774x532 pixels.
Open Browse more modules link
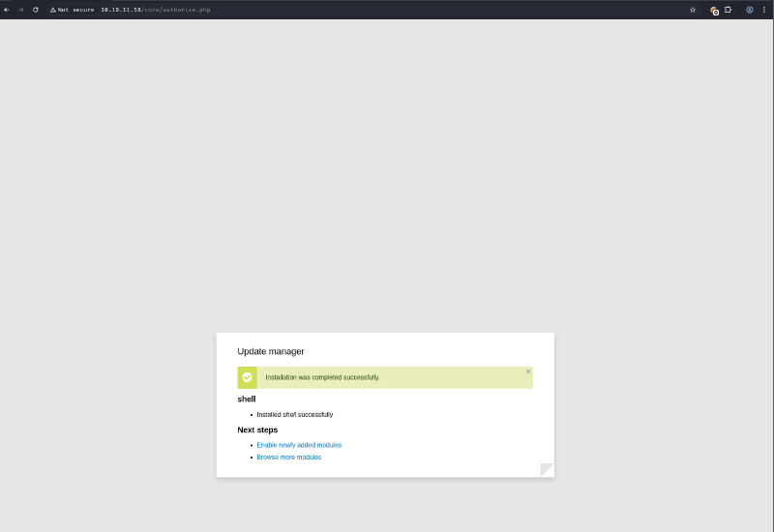289,458
